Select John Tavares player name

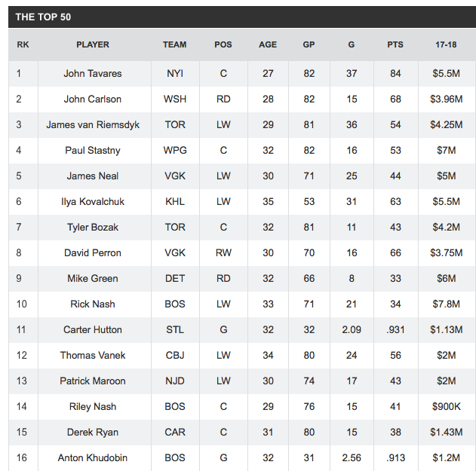click(93, 73)
